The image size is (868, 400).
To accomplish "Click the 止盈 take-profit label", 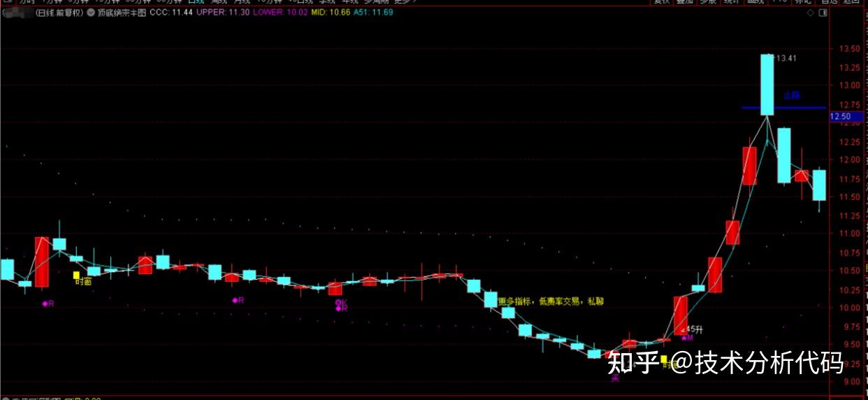I will tap(792, 95).
